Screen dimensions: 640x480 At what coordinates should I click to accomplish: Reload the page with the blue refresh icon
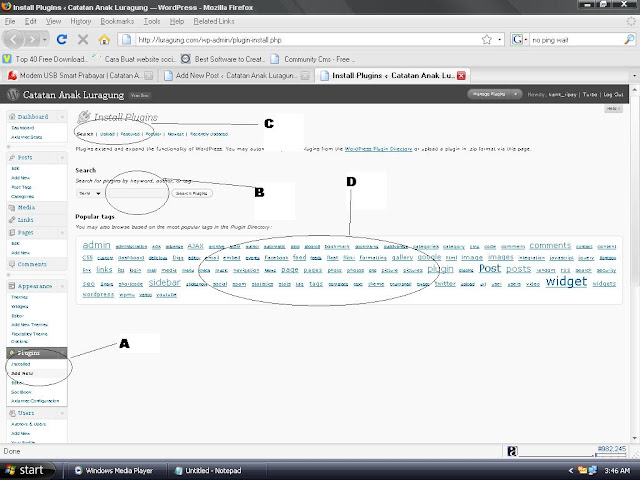pyautogui.click(x=62, y=39)
